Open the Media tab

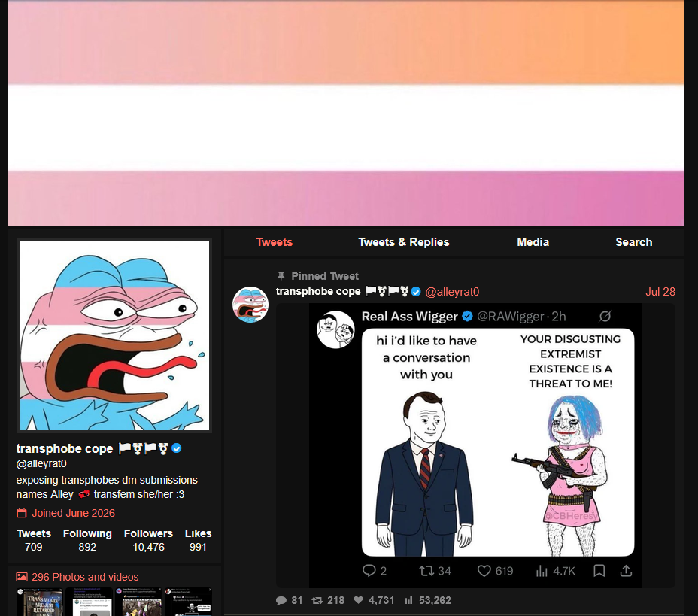point(533,242)
